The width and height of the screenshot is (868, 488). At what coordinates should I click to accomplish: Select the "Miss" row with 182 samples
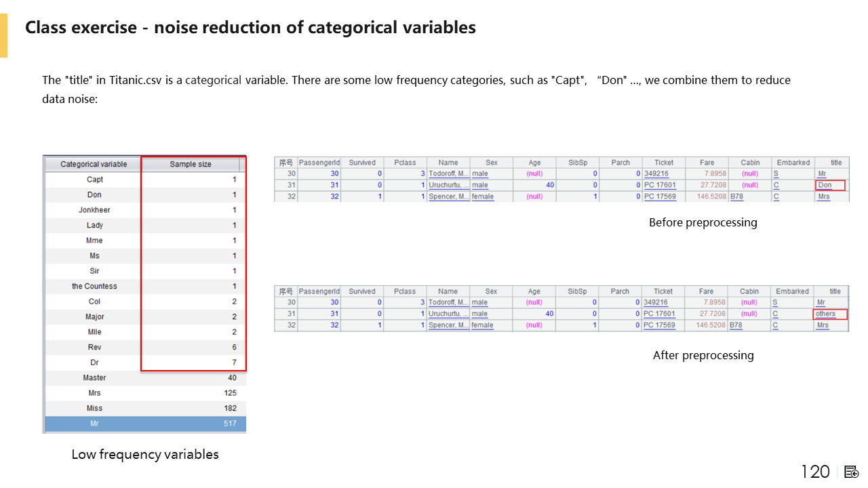tap(145, 408)
